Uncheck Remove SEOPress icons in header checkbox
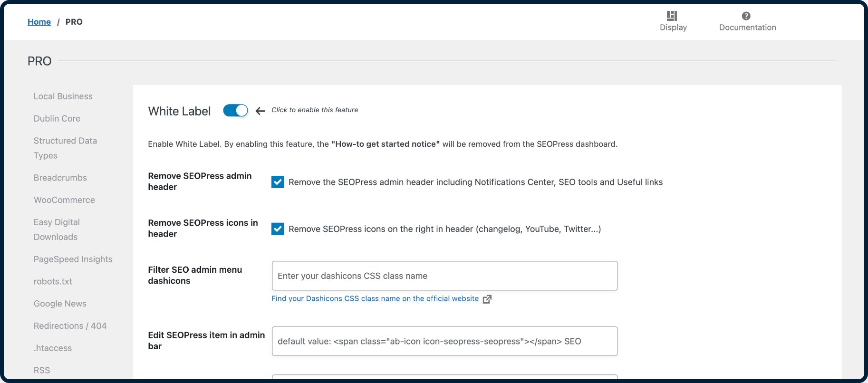Viewport: 868px width, 383px height. pos(278,229)
